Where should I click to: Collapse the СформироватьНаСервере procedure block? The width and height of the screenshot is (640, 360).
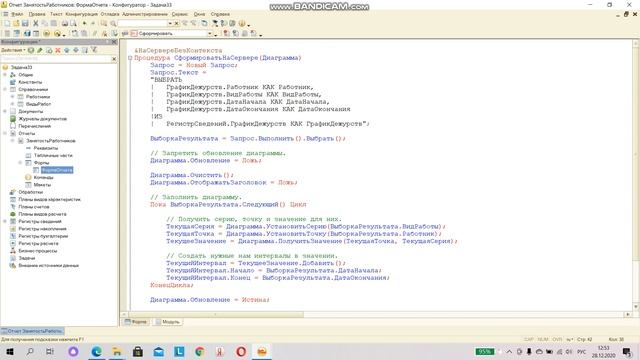tap(130, 58)
